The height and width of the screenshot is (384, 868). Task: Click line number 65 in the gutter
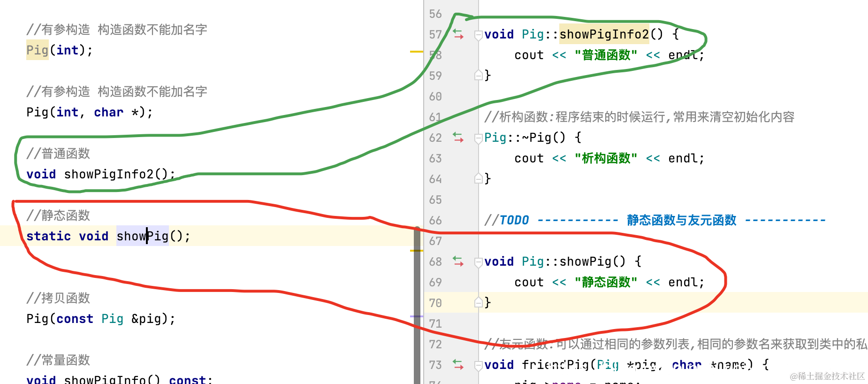pyautogui.click(x=435, y=200)
